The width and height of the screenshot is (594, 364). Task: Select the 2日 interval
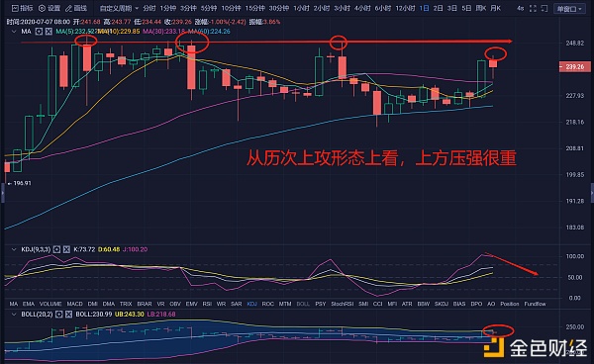point(438,8)
